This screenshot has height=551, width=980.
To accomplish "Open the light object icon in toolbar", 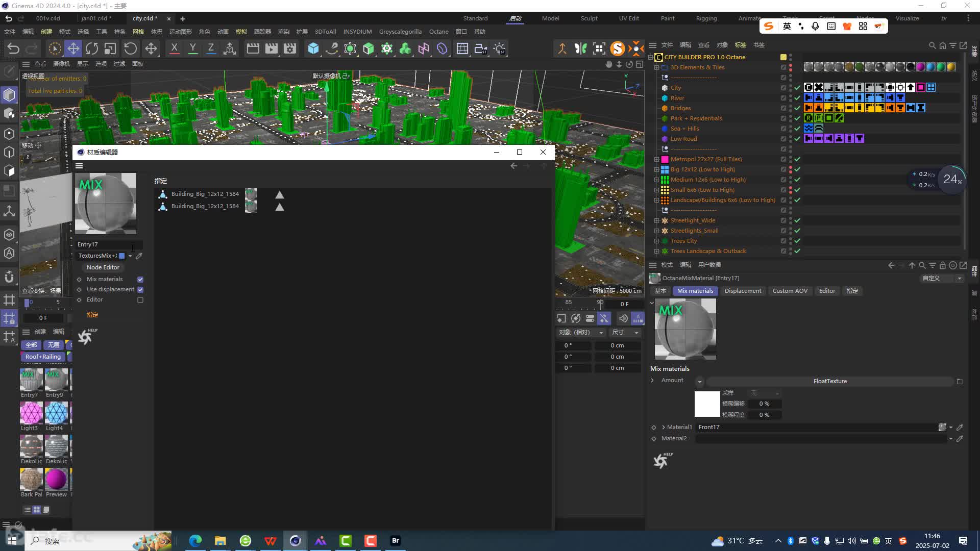I will [500, 48].
